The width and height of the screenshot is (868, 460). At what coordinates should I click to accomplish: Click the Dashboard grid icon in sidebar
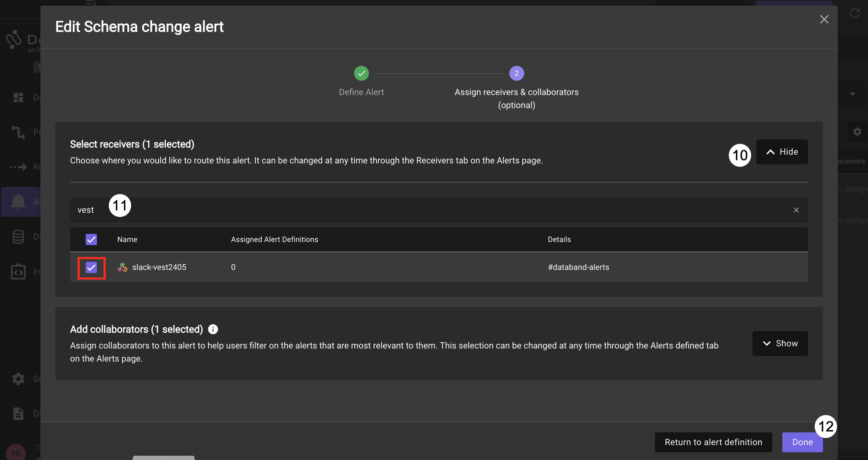18,97
